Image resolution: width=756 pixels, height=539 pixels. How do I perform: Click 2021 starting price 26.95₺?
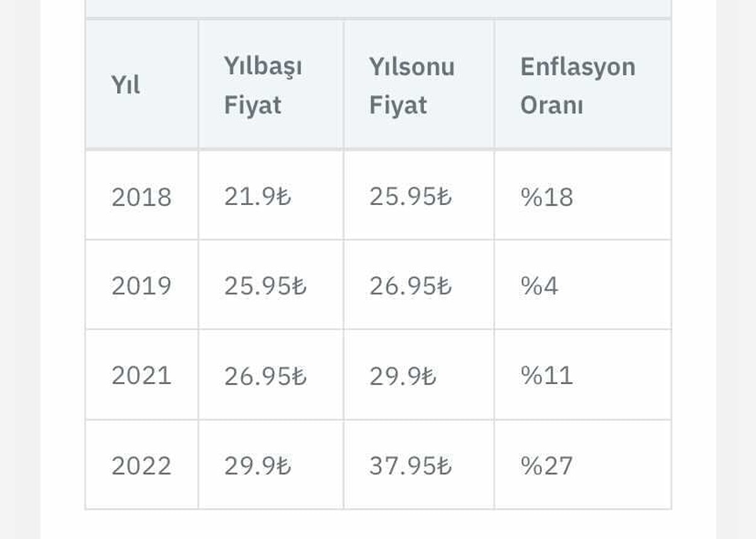(265, 376)
